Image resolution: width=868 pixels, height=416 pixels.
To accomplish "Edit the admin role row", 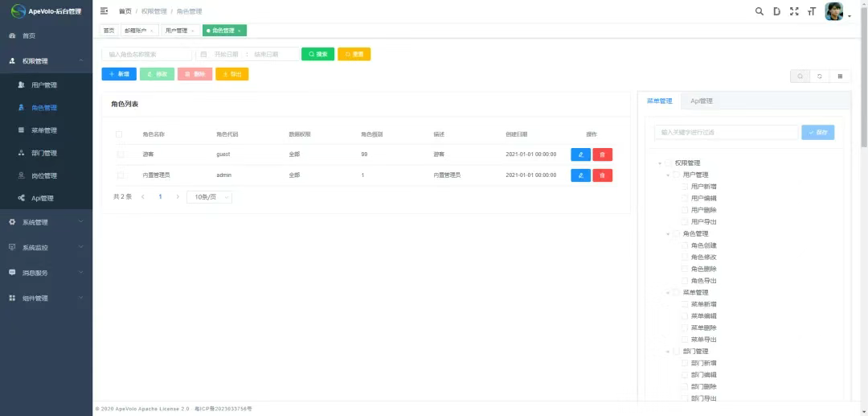I will (581, 175).
